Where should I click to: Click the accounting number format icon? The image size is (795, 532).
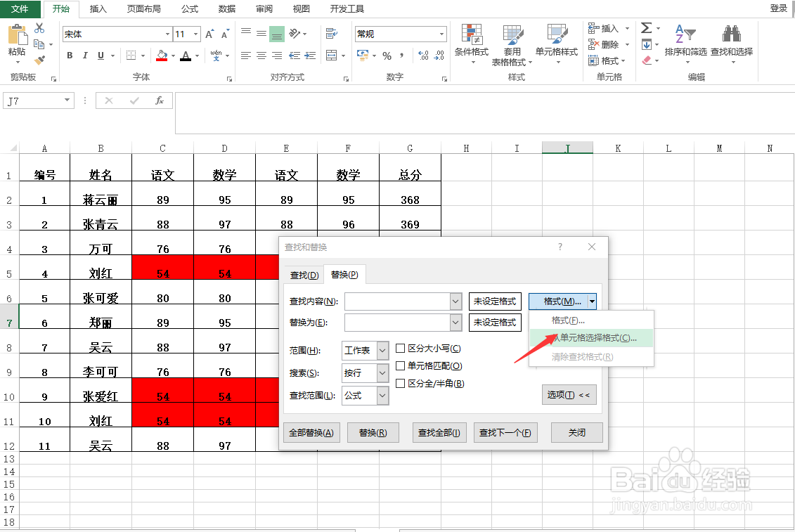363,56
